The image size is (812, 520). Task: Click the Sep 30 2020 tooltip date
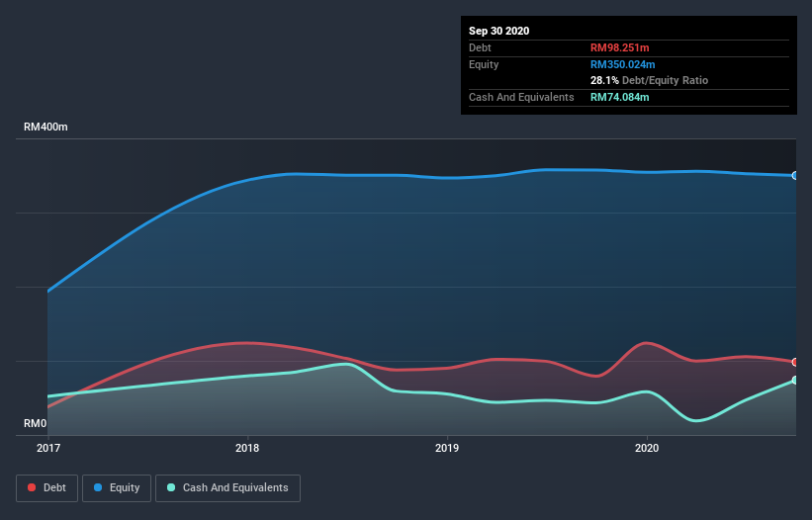[x=498, y=31]
